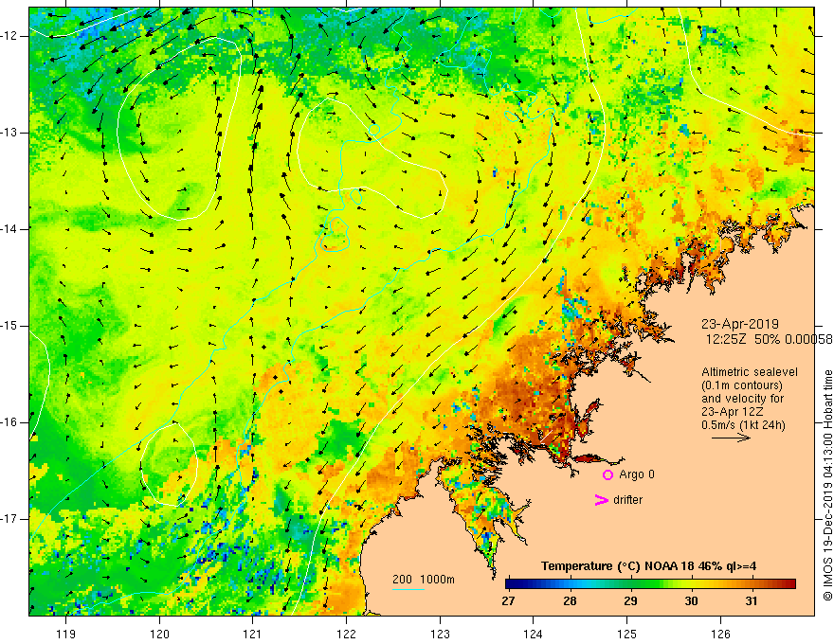Viewport: 834px width, 644px height.
Task: Click the 'Argo 0' legend label
Action: click(x=637, y=474)
